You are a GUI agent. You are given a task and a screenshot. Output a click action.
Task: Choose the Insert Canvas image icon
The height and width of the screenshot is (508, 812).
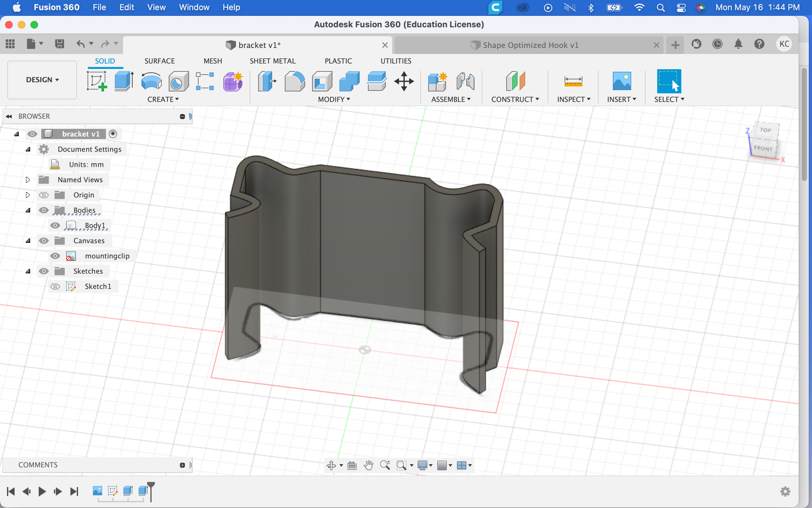pos(621,81)
